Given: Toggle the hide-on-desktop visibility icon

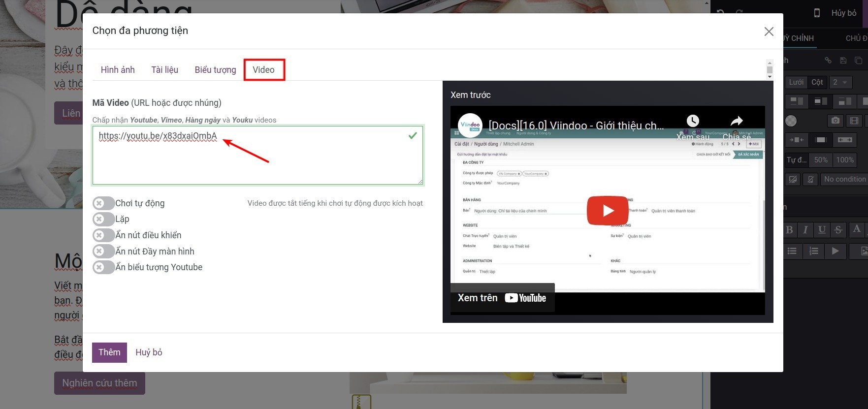Looking at the screenshot, I should pyautogui.click(x=793, y=180).
